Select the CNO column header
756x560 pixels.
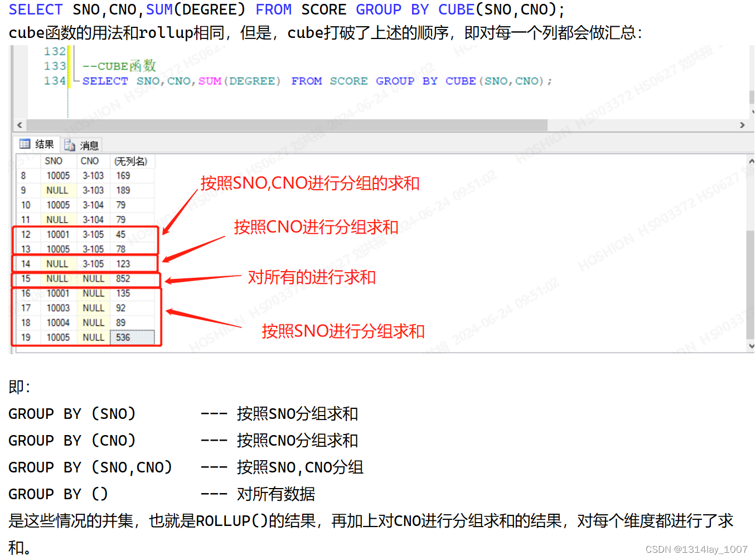pos(89,161)
